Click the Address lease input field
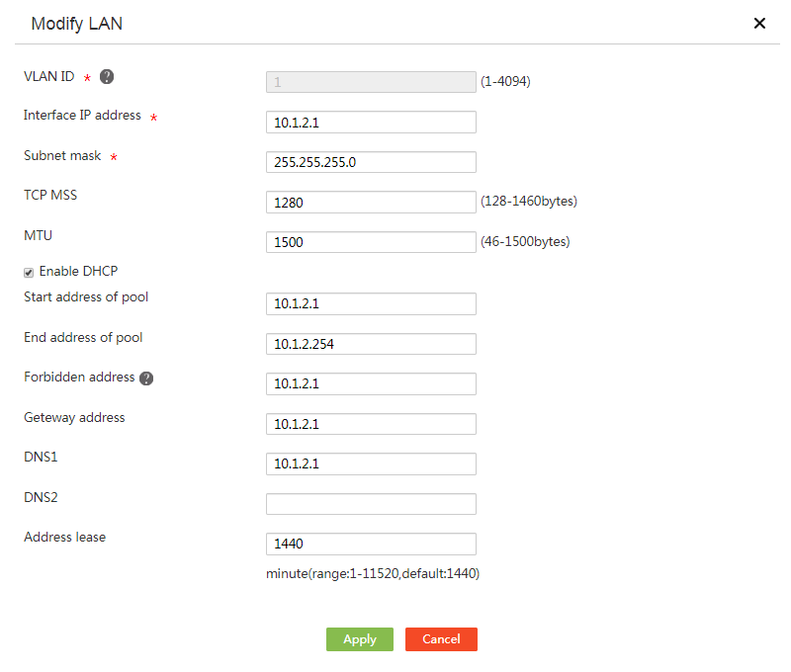791x672 pixels. click(371, 544)
